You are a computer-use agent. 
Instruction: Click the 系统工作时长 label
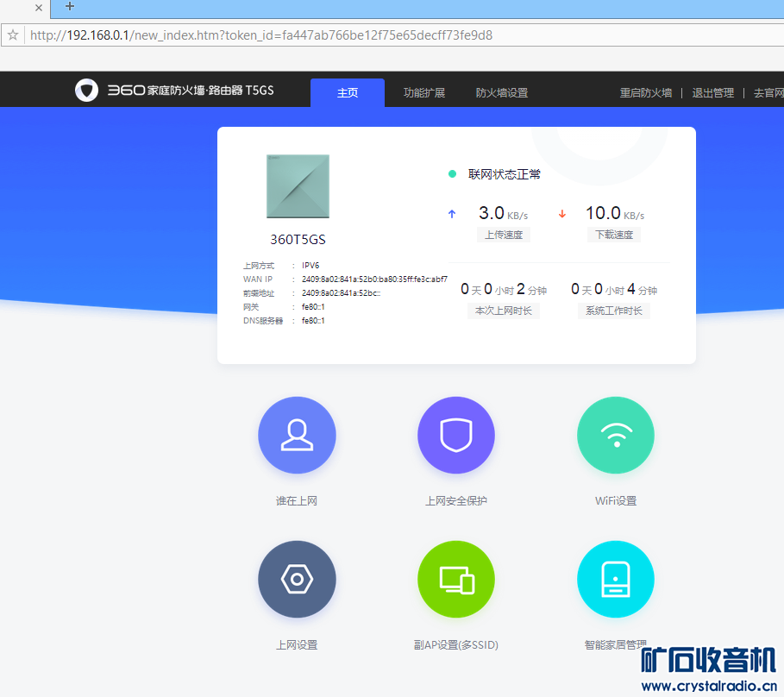click(x=614, y=311)
